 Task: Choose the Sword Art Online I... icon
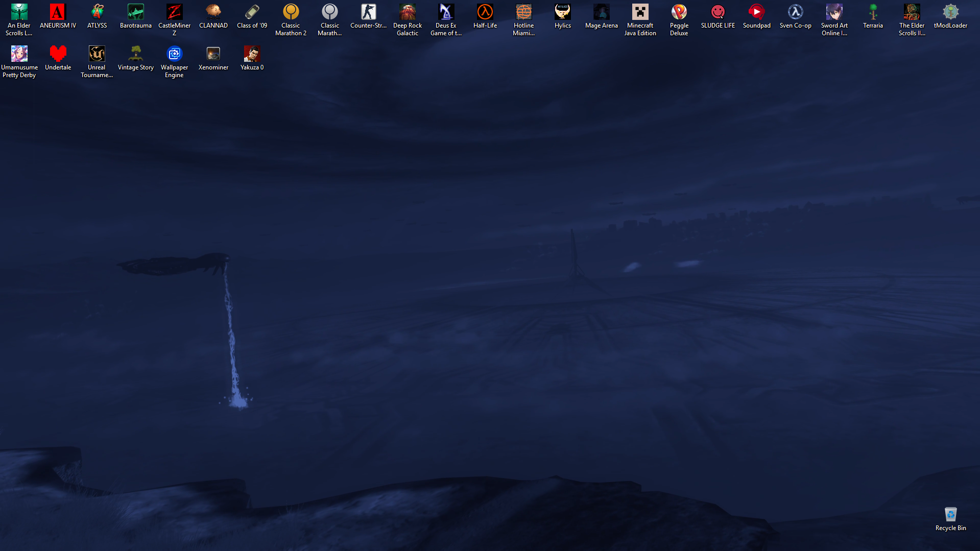[834, 20]
